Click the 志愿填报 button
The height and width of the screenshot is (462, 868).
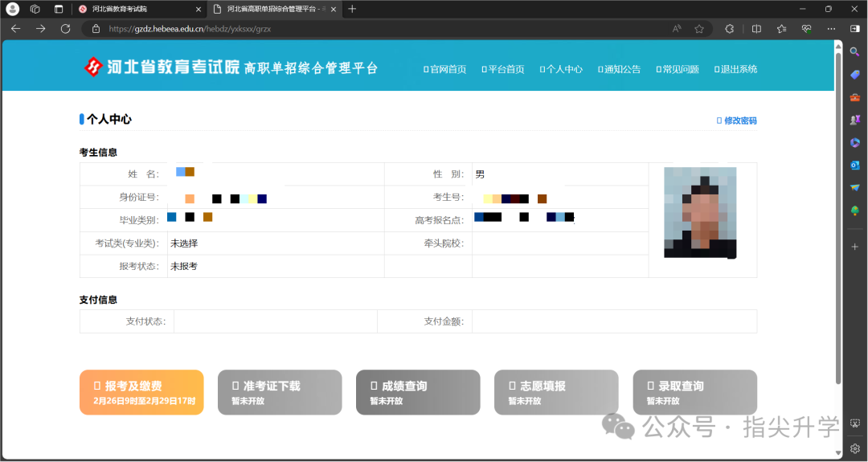click(556, 392)
